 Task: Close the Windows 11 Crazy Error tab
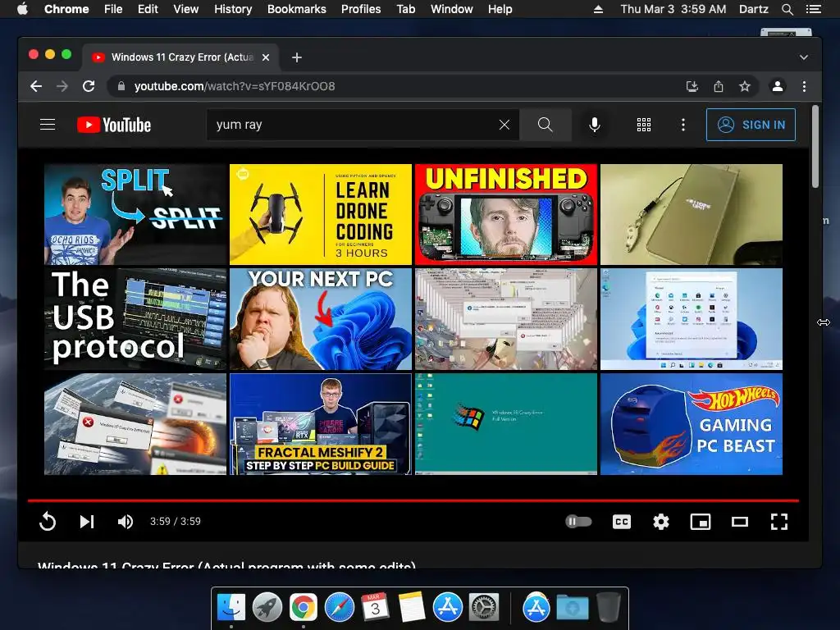pyautogui.click(x=266, y=57)
